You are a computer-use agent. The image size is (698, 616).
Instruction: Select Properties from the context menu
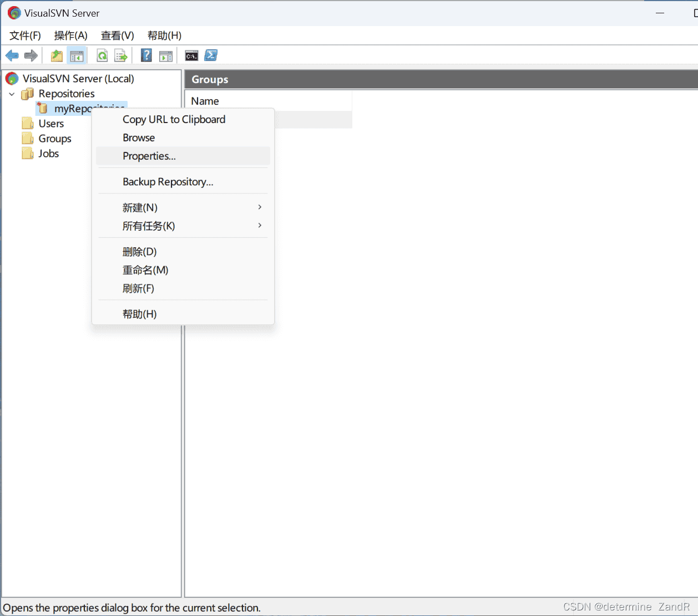tap(149, 156)
